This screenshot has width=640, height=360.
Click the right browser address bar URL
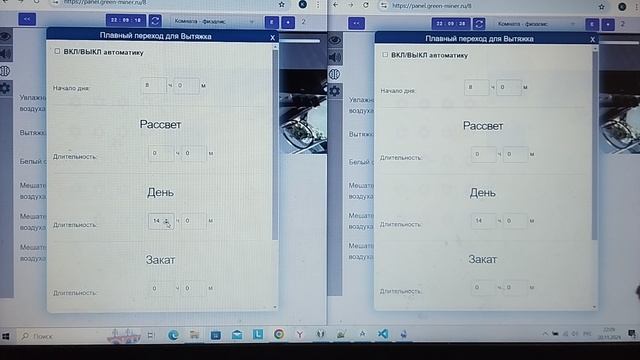pos(432,6)
